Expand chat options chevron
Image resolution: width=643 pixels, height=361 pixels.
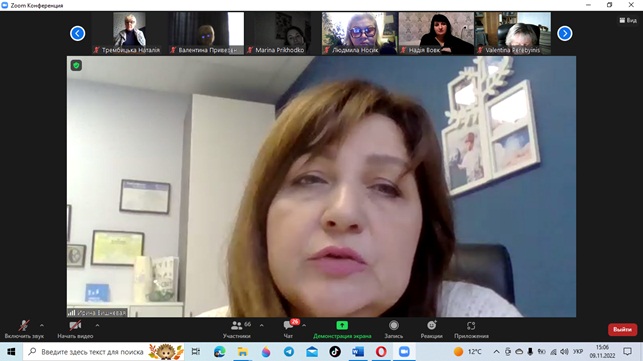pos(304,325)
